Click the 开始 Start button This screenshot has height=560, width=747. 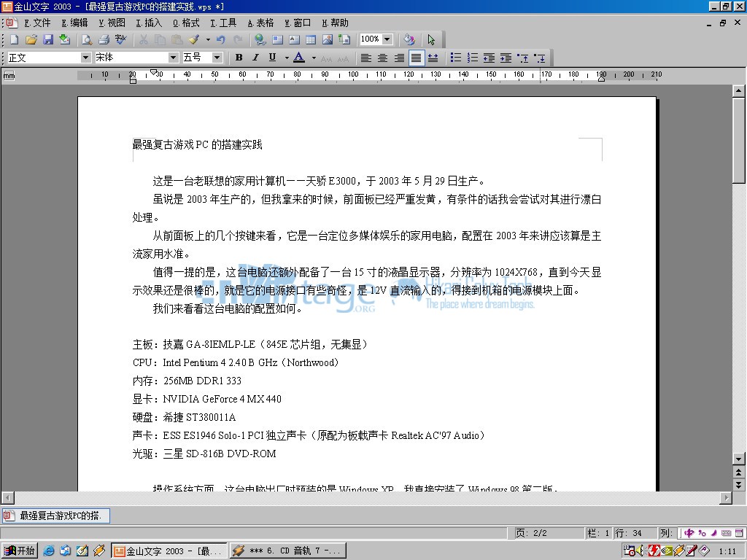pyautogui.click(x=20, y=551)
